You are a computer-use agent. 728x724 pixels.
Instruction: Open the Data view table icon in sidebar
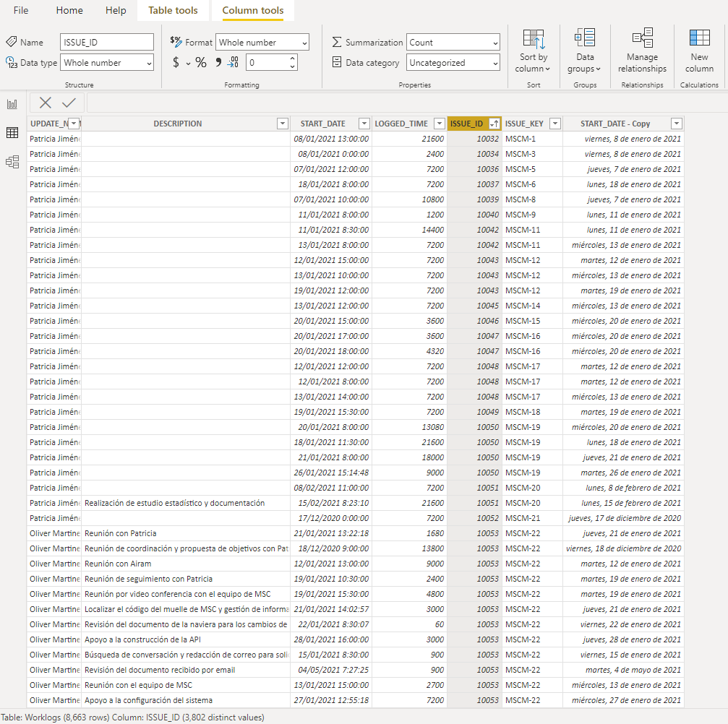click(x=12, y=133)
